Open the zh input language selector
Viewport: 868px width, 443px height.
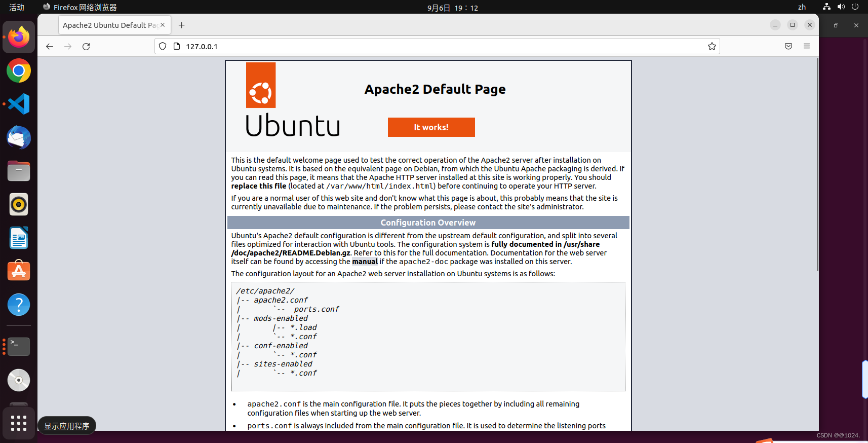point(802,7)
